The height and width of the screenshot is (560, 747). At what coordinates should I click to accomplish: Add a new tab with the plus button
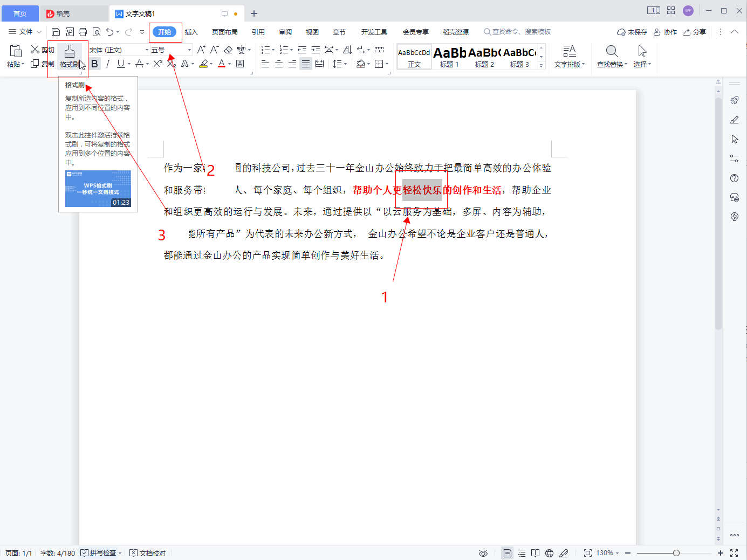(x=254, y=13)
